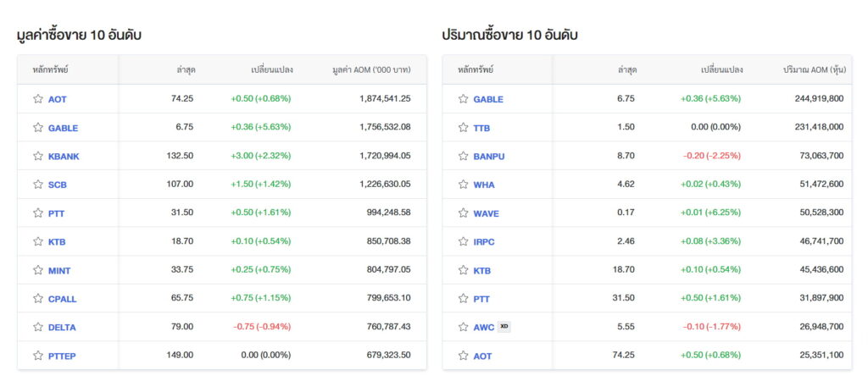Star the WHA row
This screenshot has height=381, width=868.
464,185
